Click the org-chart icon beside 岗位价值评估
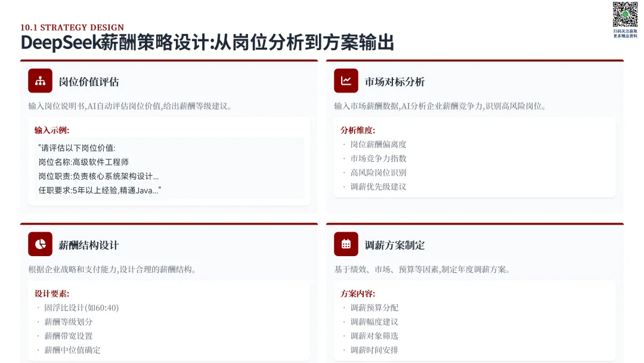 coord(41,81)
